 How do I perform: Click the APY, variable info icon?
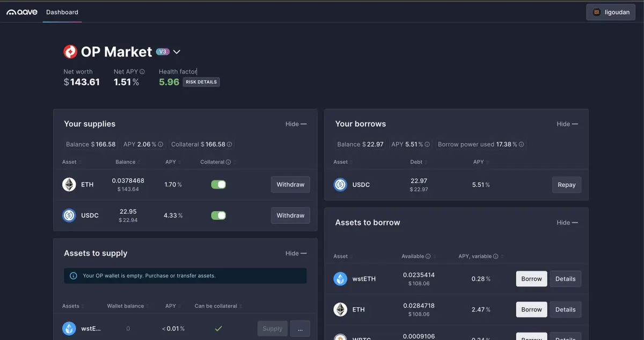point(495,257)
